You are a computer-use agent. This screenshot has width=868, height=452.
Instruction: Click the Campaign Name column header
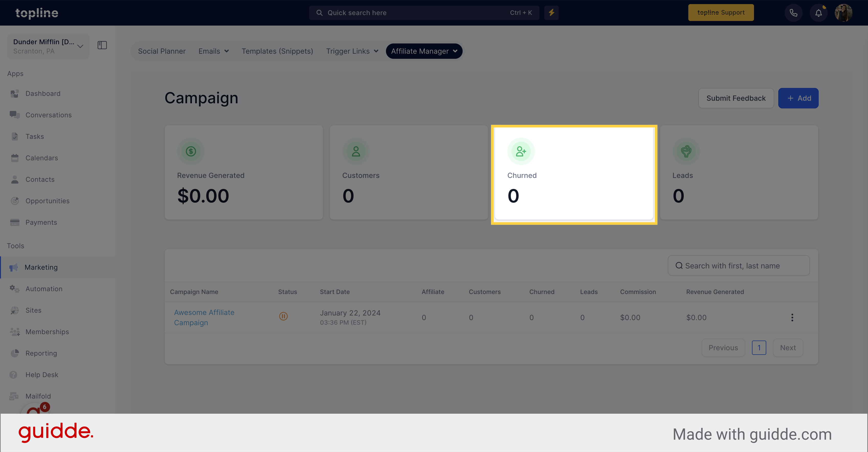(x=194, y=292)
